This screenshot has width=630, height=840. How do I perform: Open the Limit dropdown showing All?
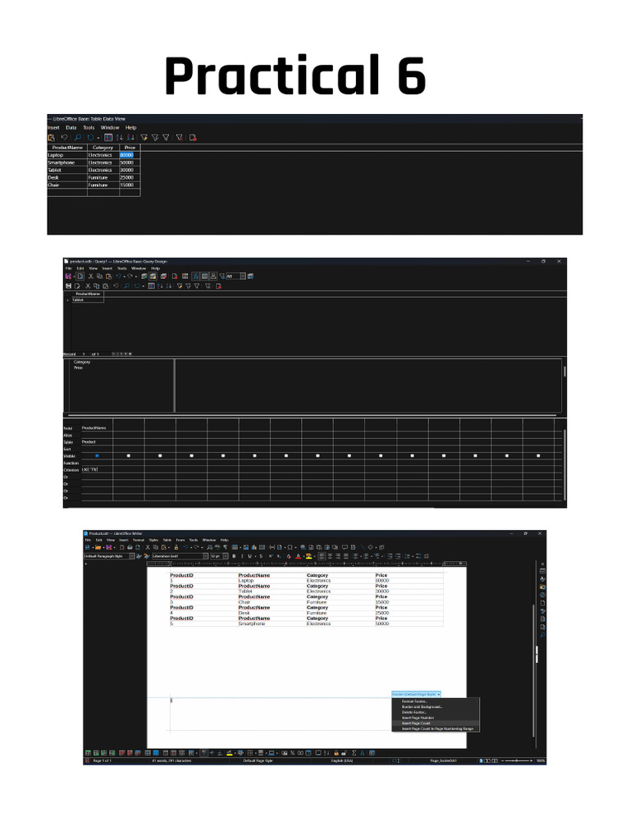tap(235, 276)
